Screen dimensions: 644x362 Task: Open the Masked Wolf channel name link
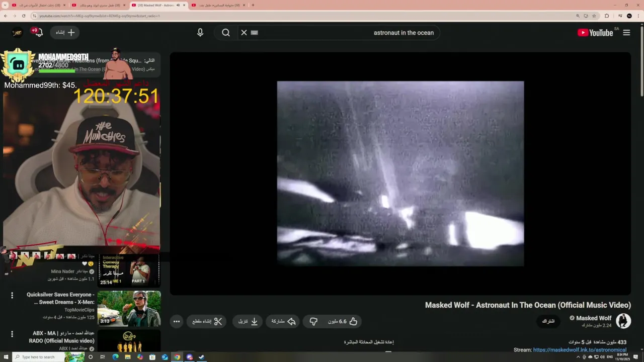coord(594,318)
